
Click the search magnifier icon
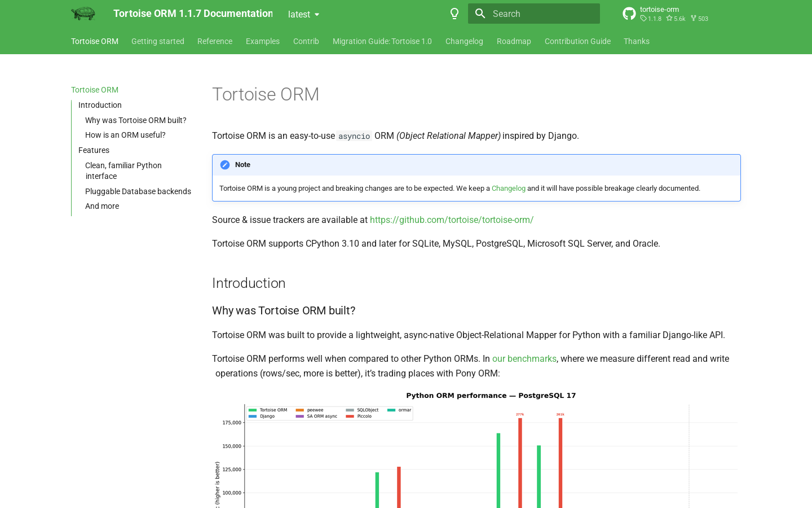tap(480, 14)
